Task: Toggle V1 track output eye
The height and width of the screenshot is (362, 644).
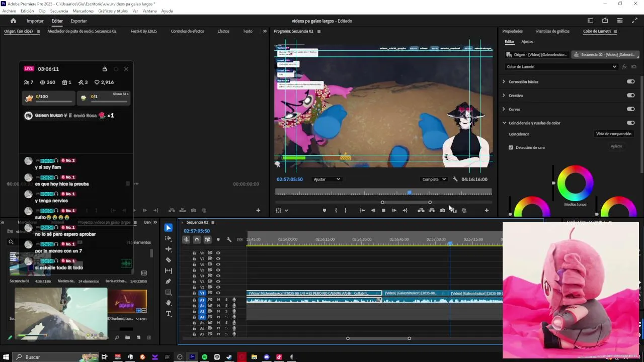Action: 218,293
